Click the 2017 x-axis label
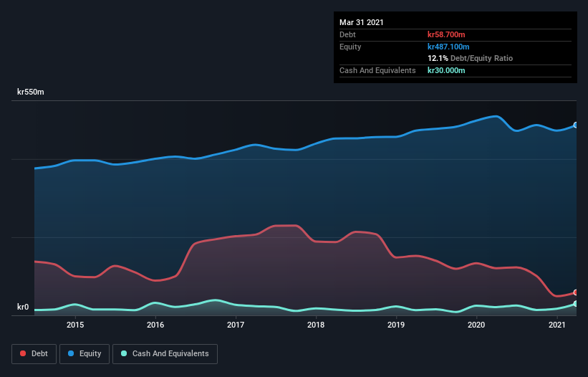Image resolution: width=588 pixels, height=377 pixels. point(236,325)
